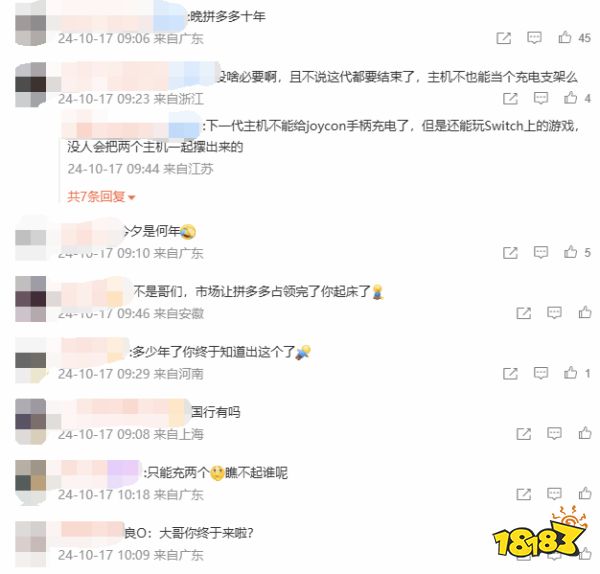Open avatar of the 来自浙江 commenter
This screenshot has height=574, width=600.
(31, 85)
